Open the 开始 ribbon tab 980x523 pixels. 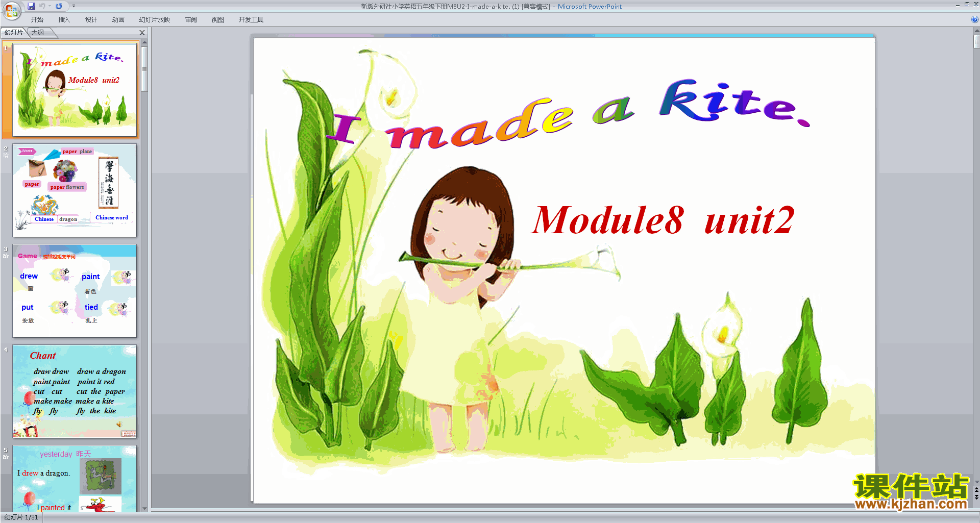[x=37, y=20]
